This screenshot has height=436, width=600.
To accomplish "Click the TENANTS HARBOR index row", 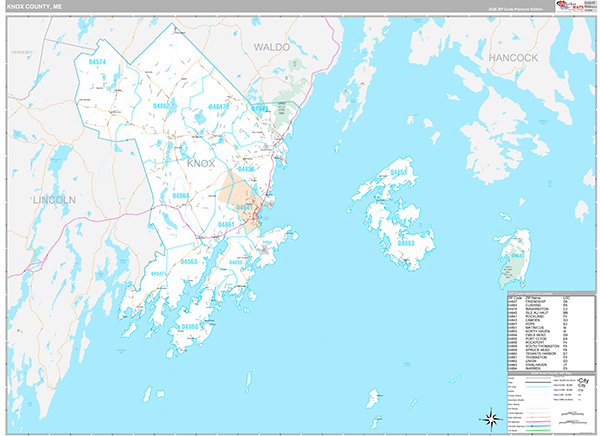I will pos(538,354).
